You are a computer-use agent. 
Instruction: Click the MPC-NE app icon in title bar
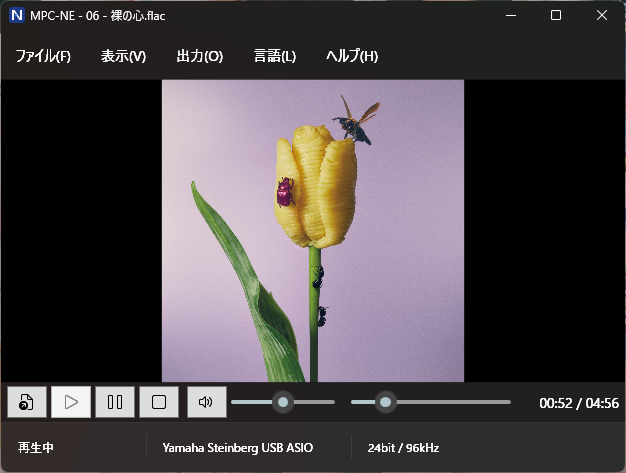pyautogui.click(x=17, y=16)
